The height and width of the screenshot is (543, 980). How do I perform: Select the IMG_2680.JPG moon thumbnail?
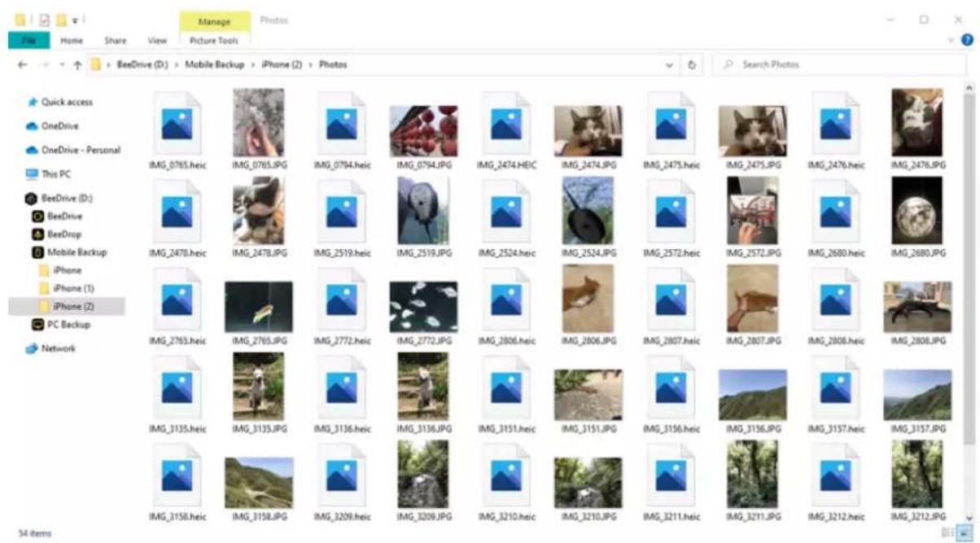[917, 212]
